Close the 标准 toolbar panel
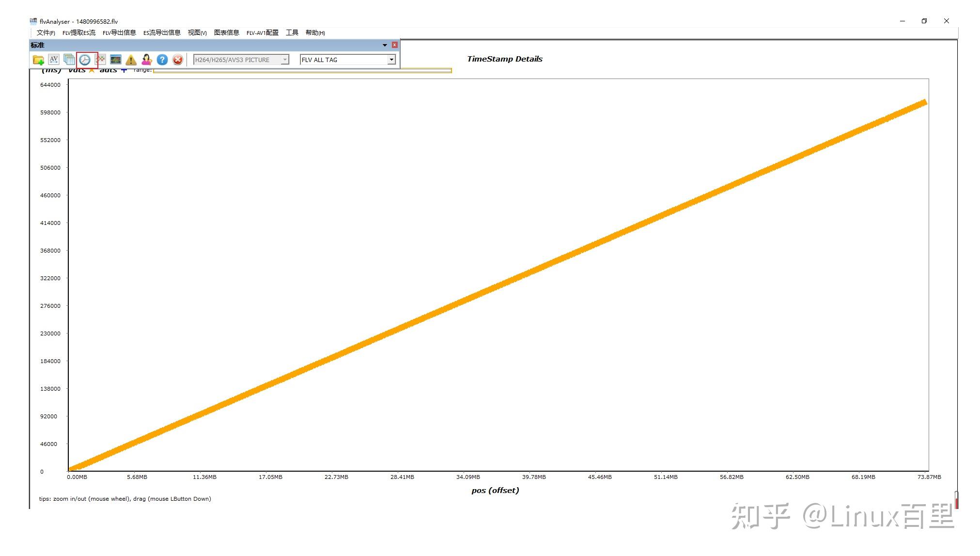This screenshot has height=556, width=980. tap(395, 45)
